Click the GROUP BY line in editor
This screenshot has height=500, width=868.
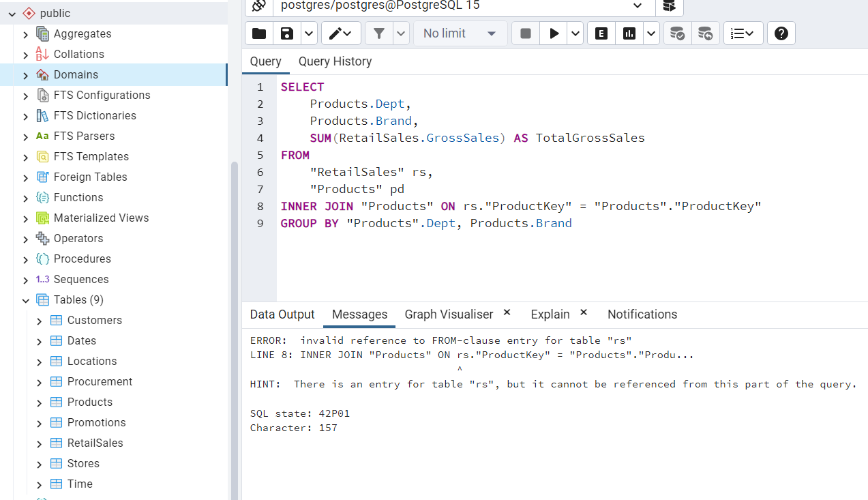tap(425, 223)
